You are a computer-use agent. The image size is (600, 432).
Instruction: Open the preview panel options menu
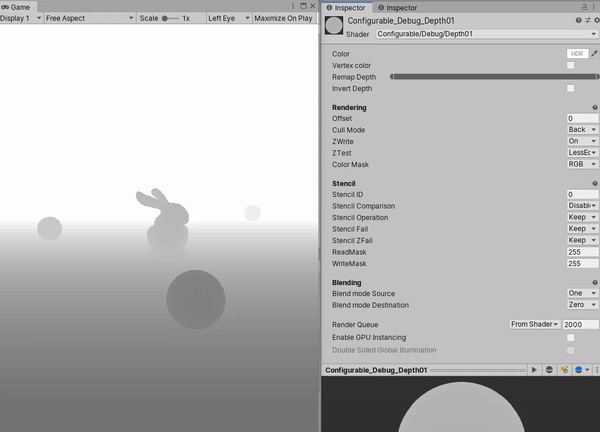597,370
